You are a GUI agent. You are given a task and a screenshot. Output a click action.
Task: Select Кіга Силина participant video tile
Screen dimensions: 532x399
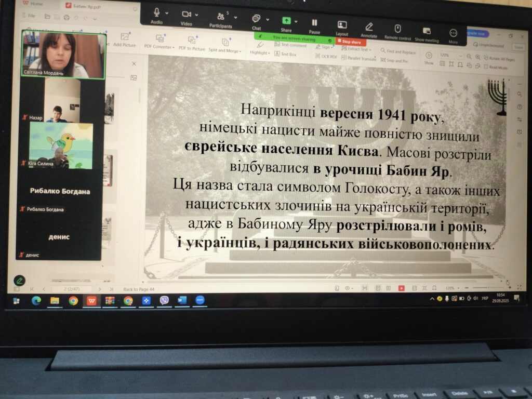point(61,145)
